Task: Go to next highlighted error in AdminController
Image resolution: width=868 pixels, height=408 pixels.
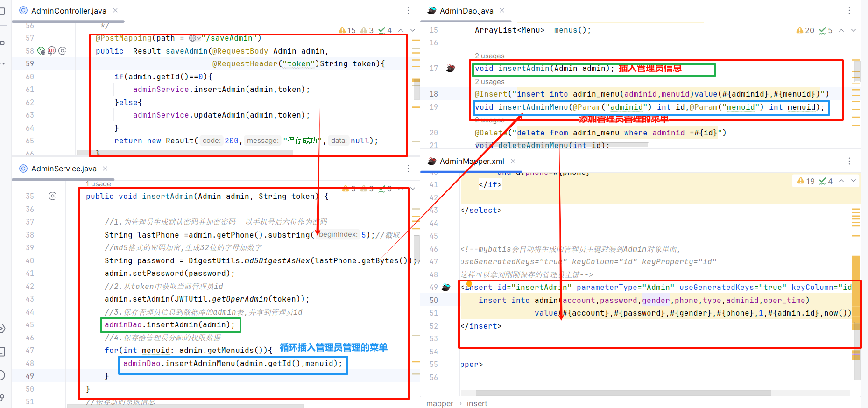Action: [413, 30]
